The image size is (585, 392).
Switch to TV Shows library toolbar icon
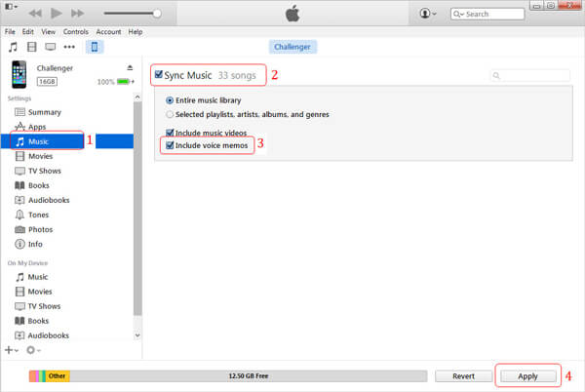[51, 47]
